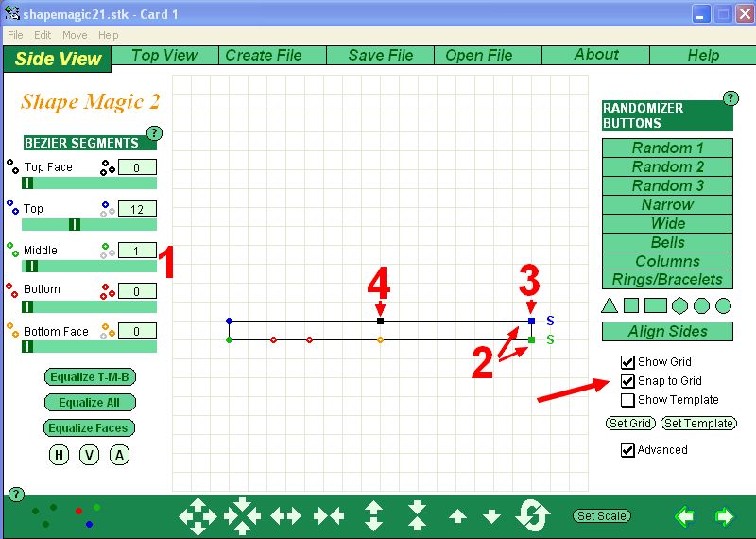Click the Equalize T-M-B button
756x539 pixels.
tap(90, 377)
